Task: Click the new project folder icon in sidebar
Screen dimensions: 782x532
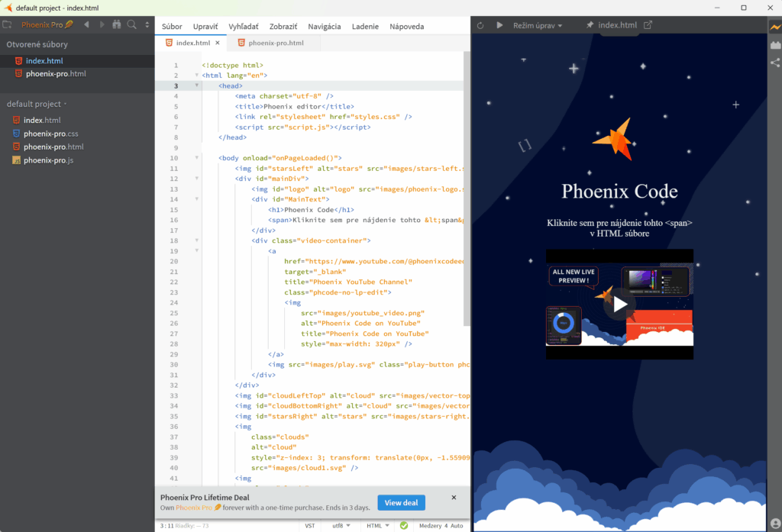Action: [x=7, y=24]
